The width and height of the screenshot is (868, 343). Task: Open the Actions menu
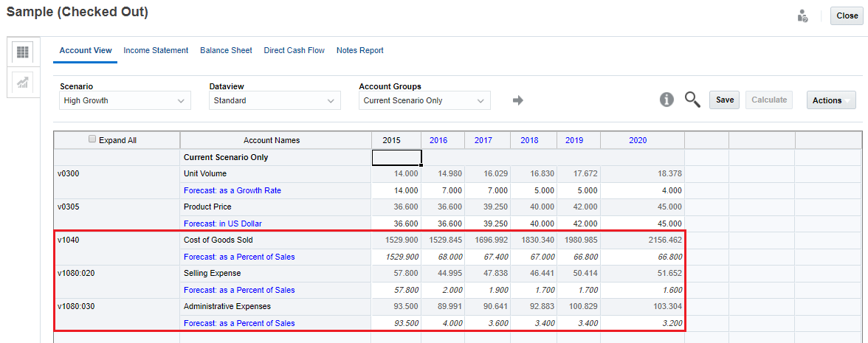pos(830,100)
